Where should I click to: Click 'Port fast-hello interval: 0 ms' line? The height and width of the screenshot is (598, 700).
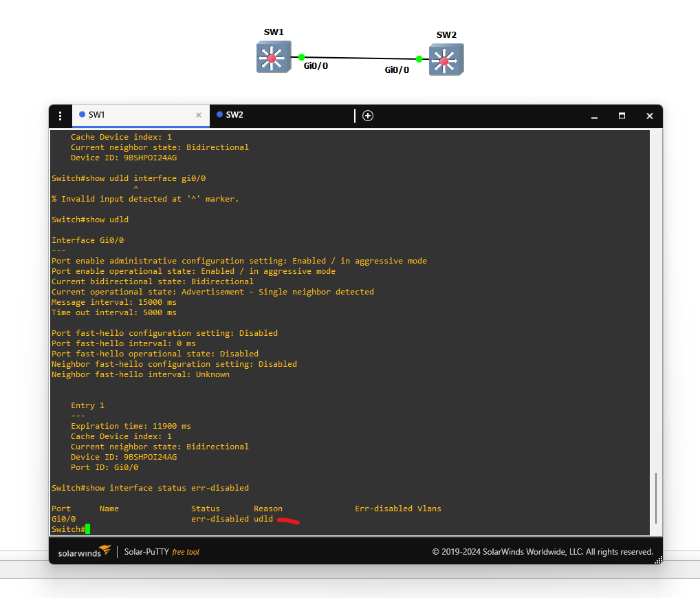tap(124, 343)
